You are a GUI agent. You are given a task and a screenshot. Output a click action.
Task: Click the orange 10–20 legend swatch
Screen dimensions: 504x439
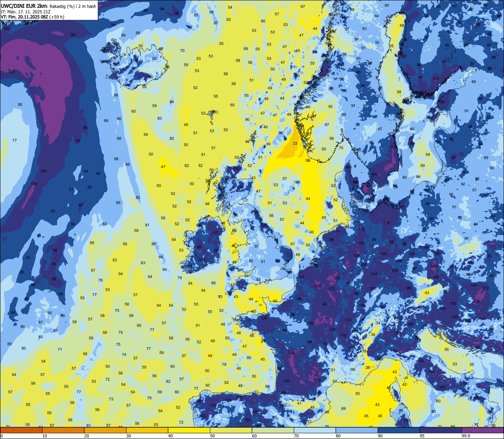pos(63,430)
